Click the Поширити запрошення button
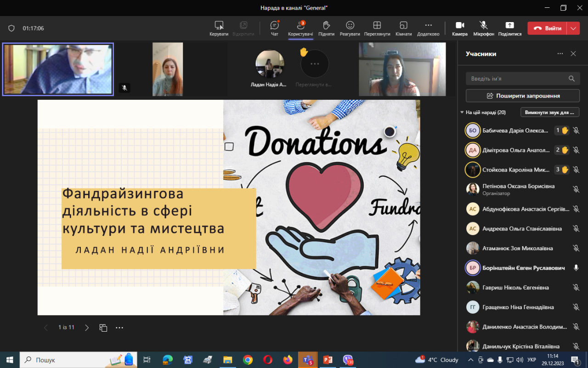Screen dimensions: 588x368 click(523, 96)
